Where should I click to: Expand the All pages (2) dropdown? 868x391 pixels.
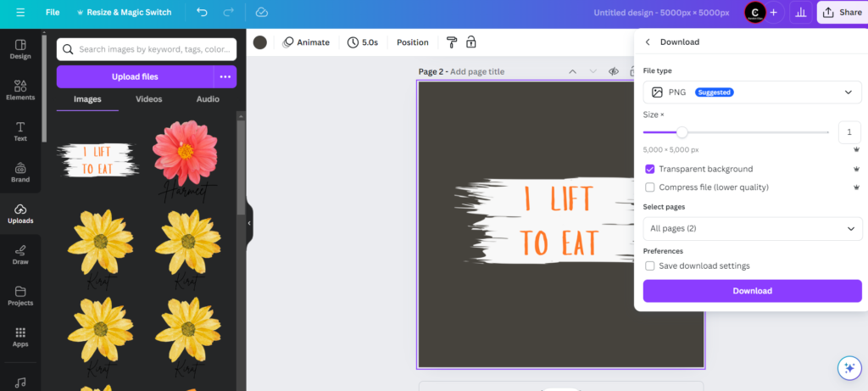[x=752, y=229]
